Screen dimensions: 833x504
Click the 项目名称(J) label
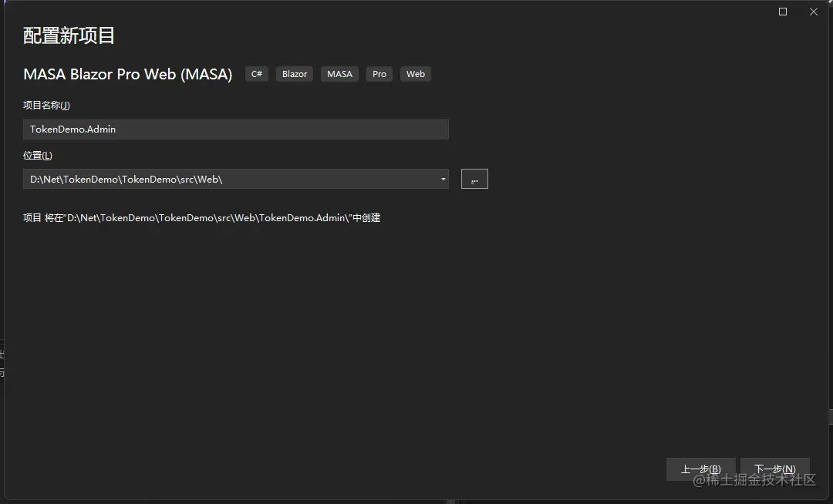tap(47, 105)
